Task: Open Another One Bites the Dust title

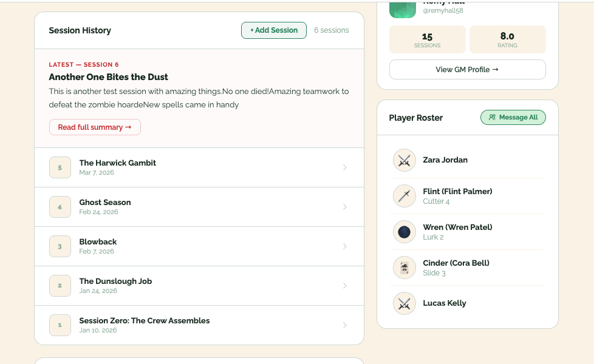Action: [x=108, y=77]
